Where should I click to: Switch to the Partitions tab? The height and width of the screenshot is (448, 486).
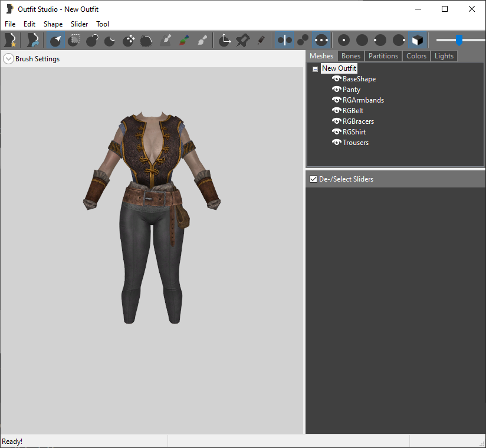pyautogui.click(x=383, y=56)
